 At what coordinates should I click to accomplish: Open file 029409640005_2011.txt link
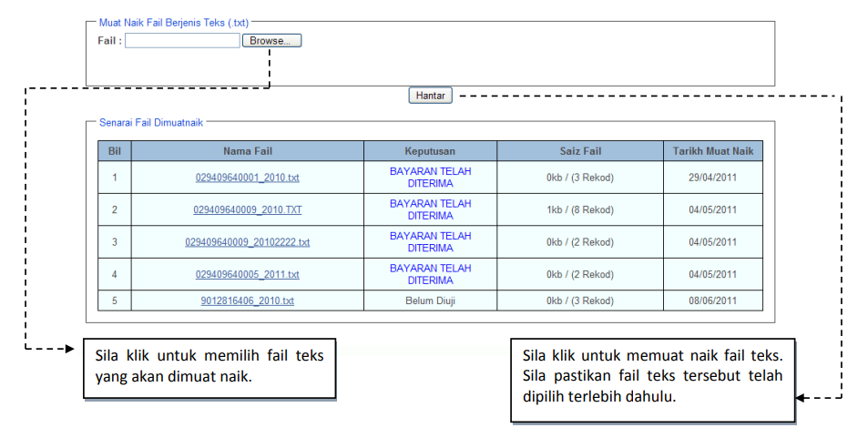(x=248, y=274)
